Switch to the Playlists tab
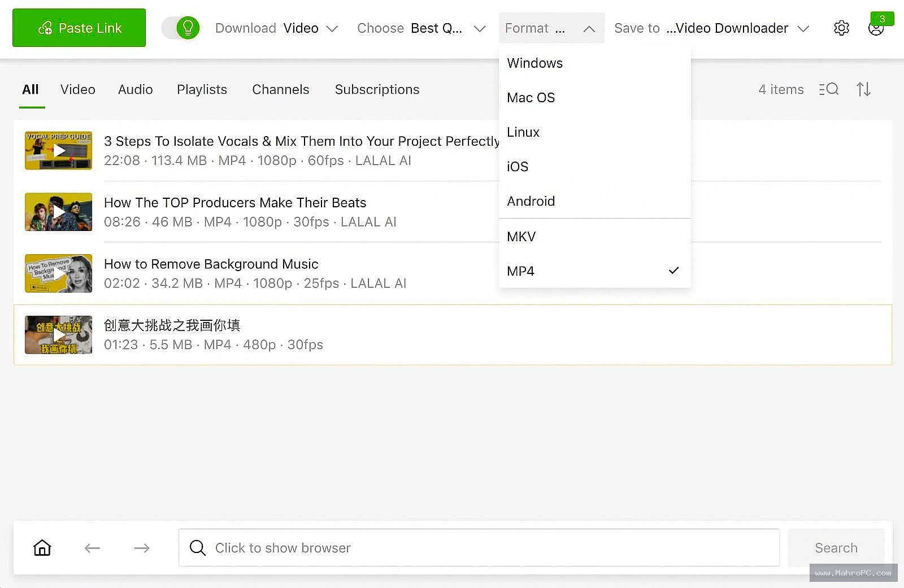The width and height of the screenshot is (904, 588). [x=202, y=90]
